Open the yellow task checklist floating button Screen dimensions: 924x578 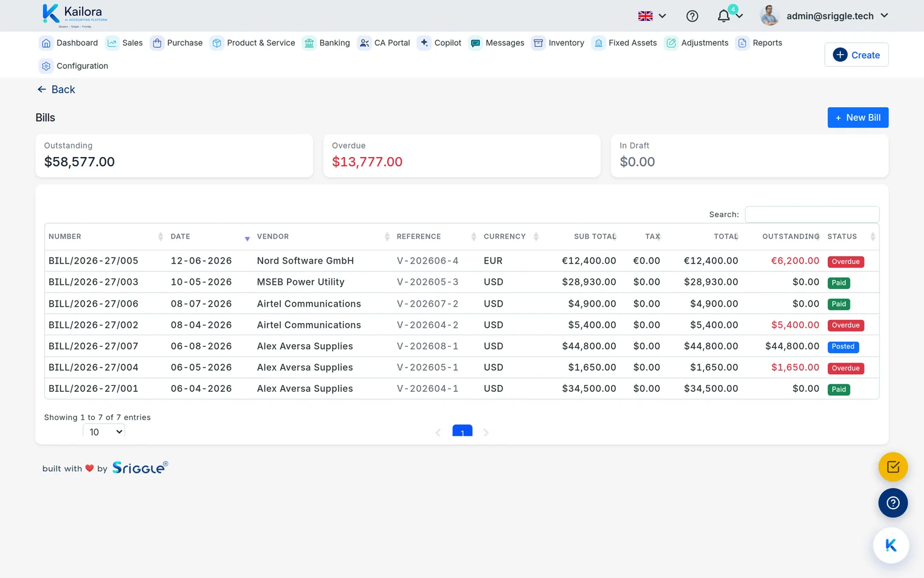[893, 467]
